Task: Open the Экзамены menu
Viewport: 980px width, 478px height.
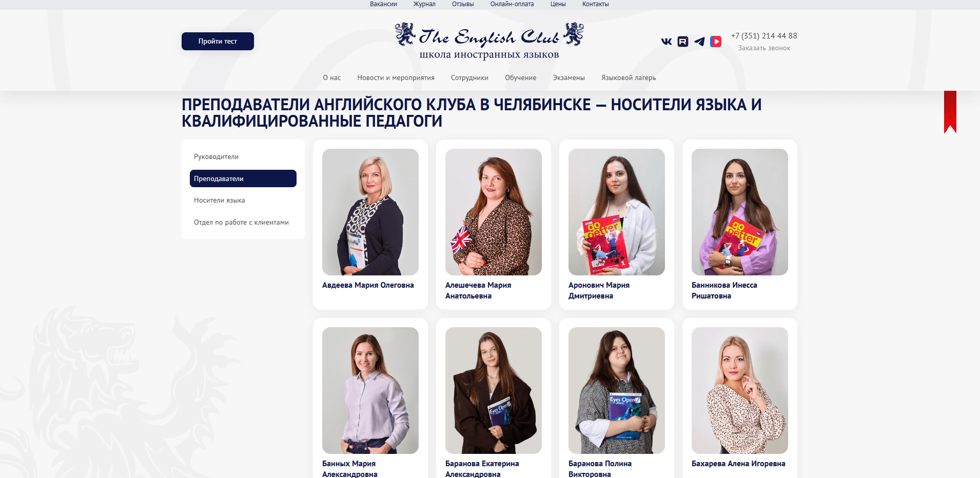Action: (569, 78)
